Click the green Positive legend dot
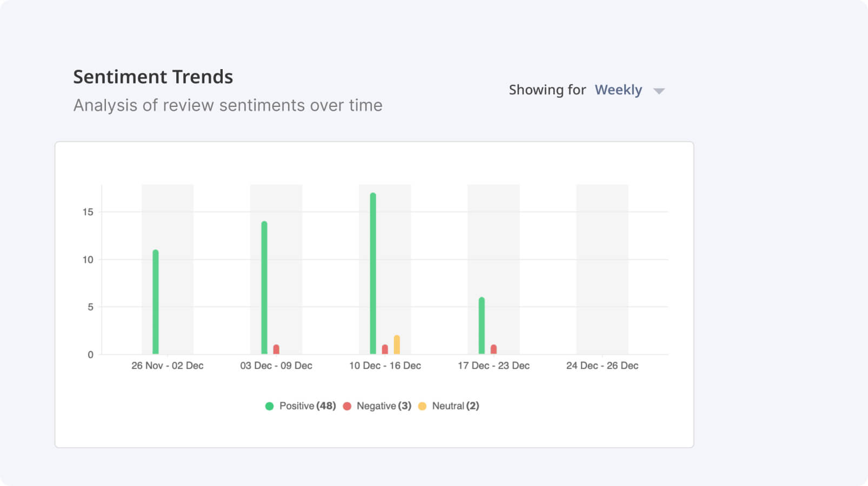The height and width of the screenshot is (486, 868). click(x=270, y=406)
